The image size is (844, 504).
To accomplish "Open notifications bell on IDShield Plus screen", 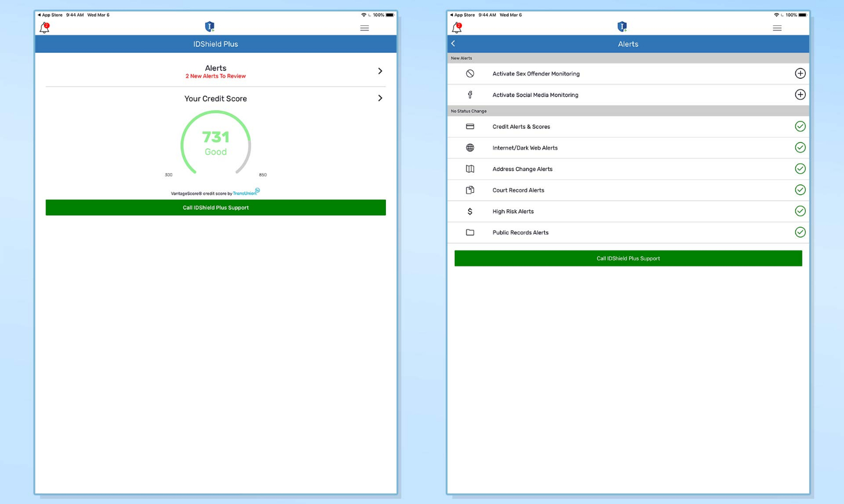I will pos(44,28).
